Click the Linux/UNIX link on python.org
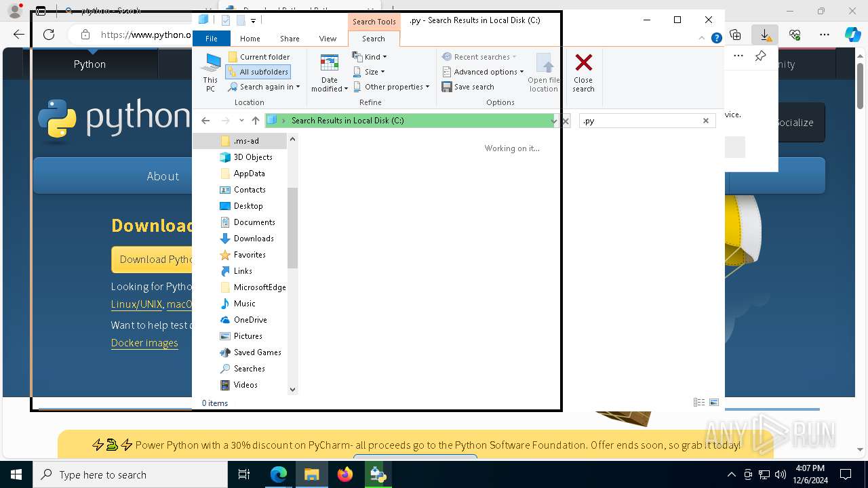This screenshot has height=488, width=868. coord(136,305)
